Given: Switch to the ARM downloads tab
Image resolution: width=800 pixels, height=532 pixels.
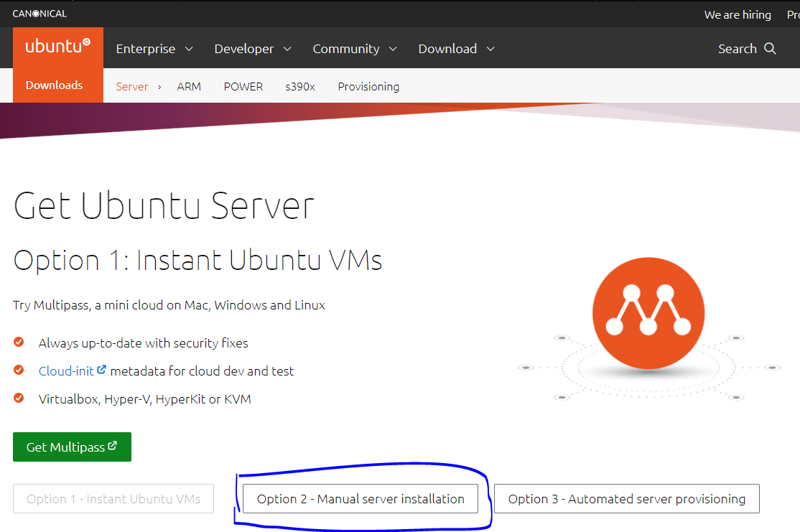Looking at the screenshot, I should coord(189,87).
